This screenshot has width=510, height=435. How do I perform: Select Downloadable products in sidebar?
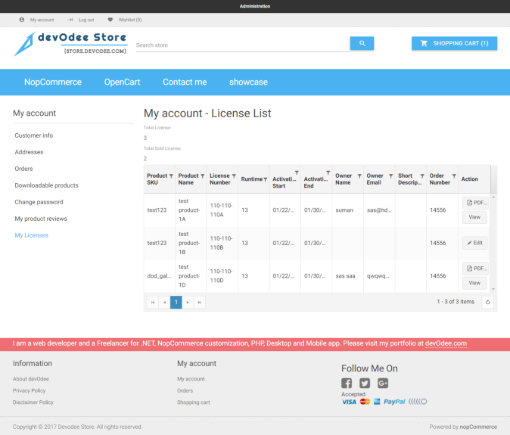(47, 186)
